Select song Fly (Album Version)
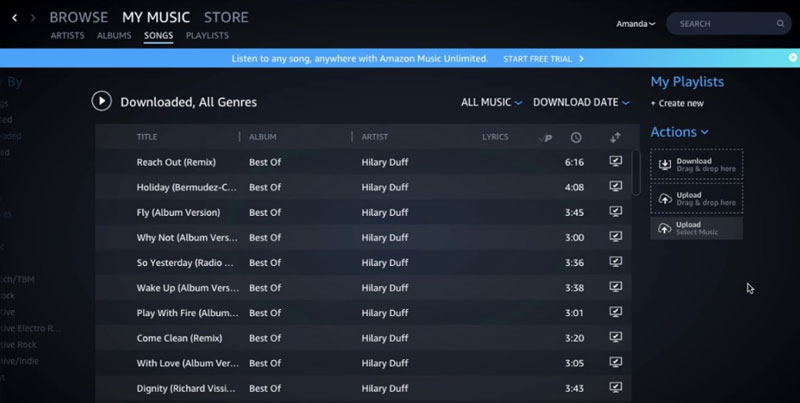The width and height of the screenshot is (800, 403). tap(179, 212)
